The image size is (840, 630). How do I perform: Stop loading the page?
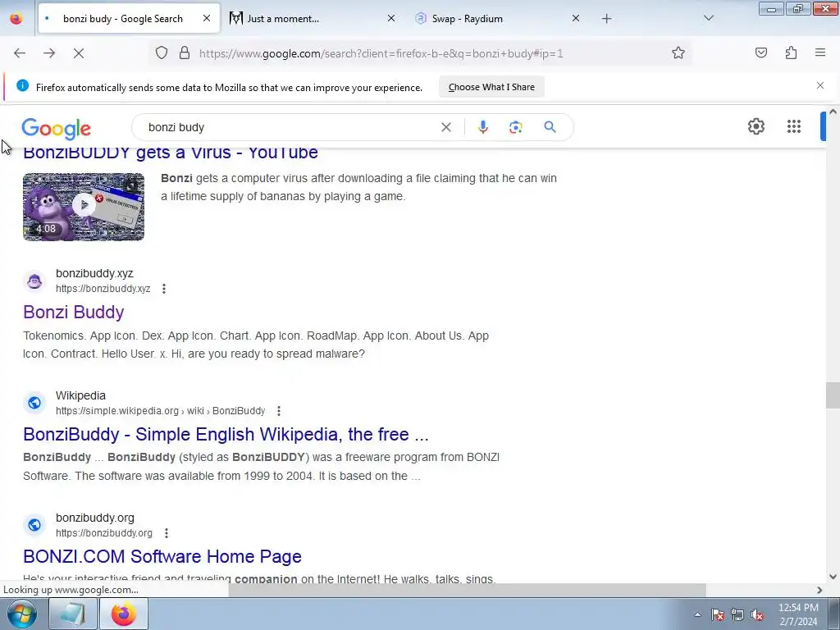point(79,53)
